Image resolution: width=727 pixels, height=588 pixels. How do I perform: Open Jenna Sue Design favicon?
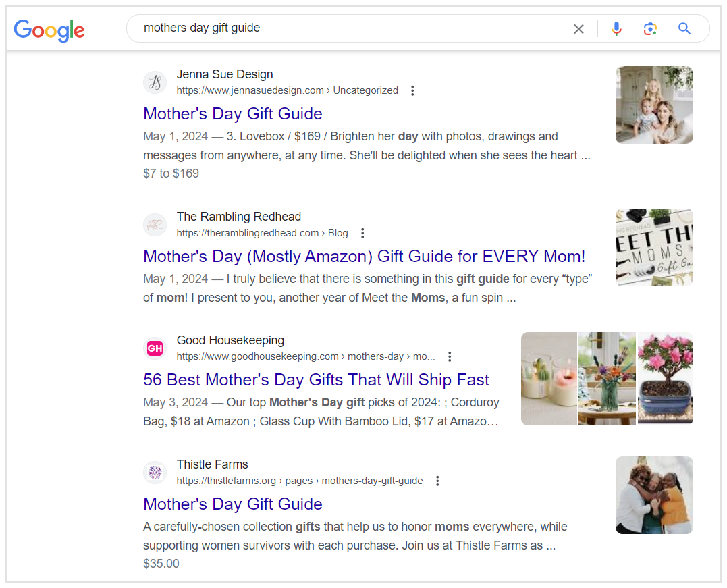[155, 82]
